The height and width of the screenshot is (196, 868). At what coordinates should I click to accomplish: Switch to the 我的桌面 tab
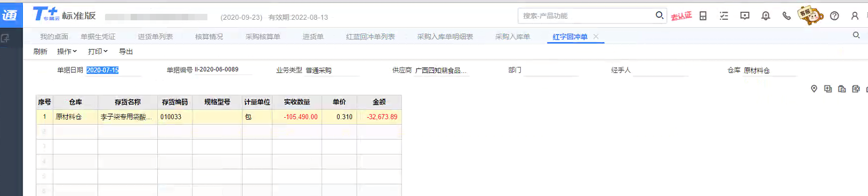coord(54,37)
